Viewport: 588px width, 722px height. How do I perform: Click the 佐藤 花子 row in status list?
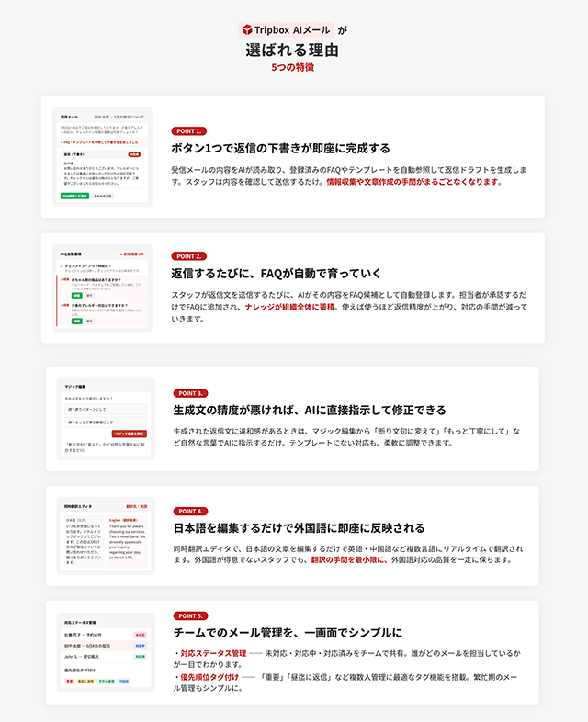pyautogui.click(x=106, y=635)
